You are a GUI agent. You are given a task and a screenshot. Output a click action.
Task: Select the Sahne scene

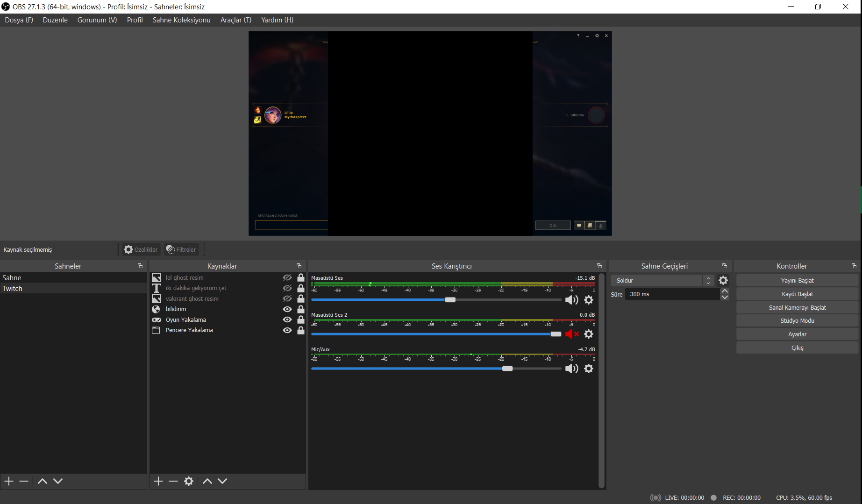pos(73,278)
